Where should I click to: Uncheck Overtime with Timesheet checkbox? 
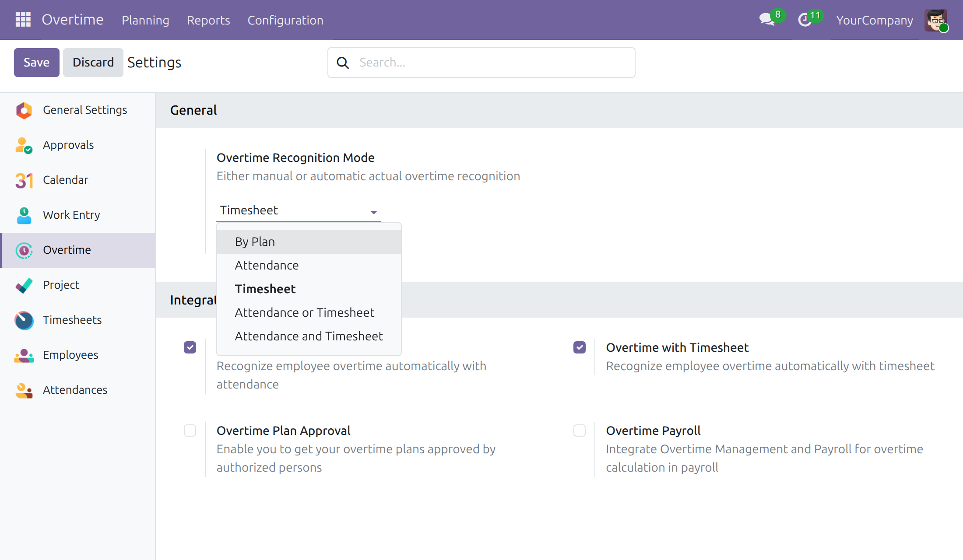[580, 347]
